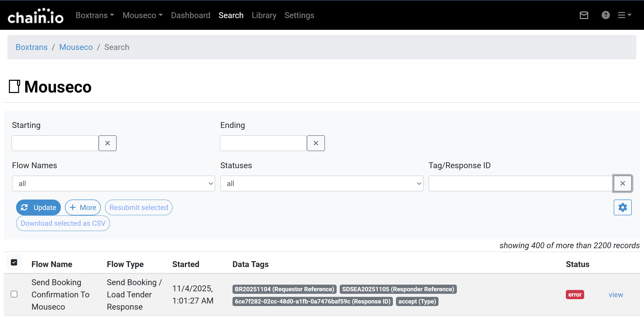Clear the Starting date with X
Viewport: 644px width, 317px height.
(107, 143)
